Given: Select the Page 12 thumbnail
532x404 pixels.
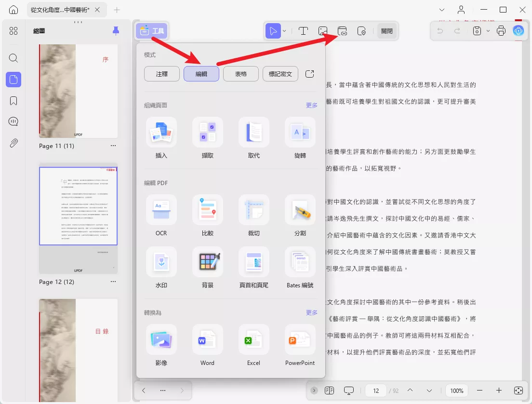Looking at the screenshot, I should point(79,220).
